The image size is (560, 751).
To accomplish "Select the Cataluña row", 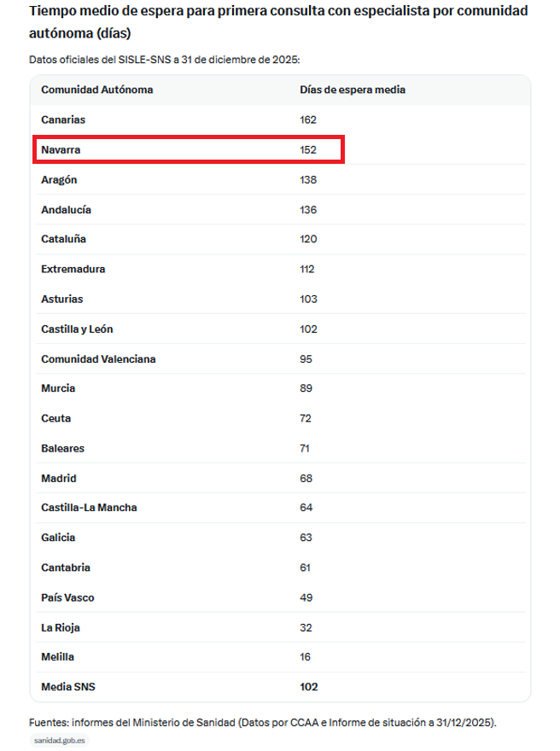I will tap(281, 239).
